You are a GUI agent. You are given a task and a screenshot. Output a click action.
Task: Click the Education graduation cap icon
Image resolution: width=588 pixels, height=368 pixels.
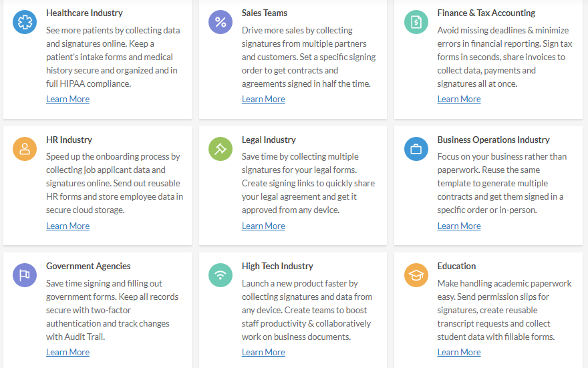coord(416,275)
